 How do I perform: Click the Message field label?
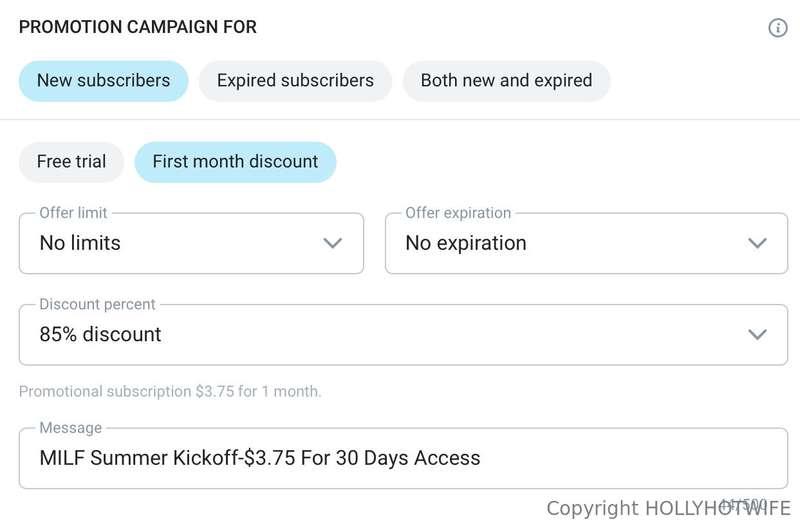coord(71,428)
